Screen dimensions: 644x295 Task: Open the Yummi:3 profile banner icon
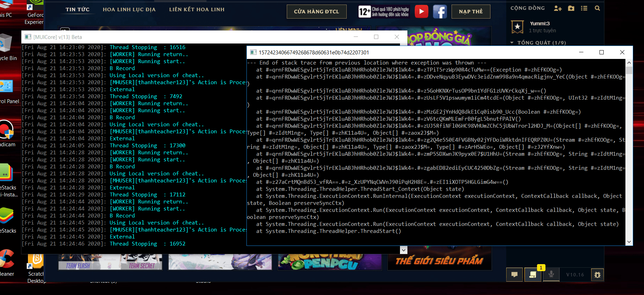click(517, 27)
